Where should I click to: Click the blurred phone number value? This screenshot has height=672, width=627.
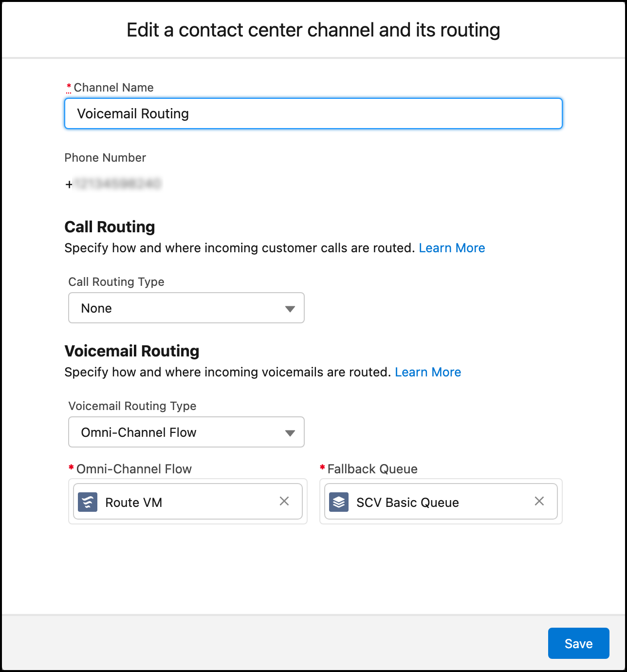tap(113, 184)
